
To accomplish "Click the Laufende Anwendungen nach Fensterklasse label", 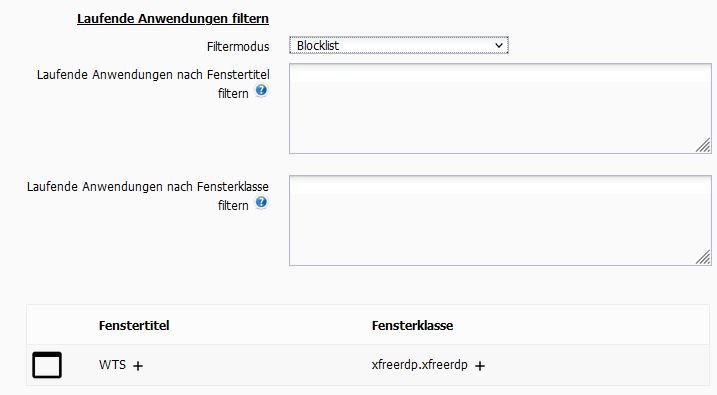I will pyautogui.click(x=148, y=196).
